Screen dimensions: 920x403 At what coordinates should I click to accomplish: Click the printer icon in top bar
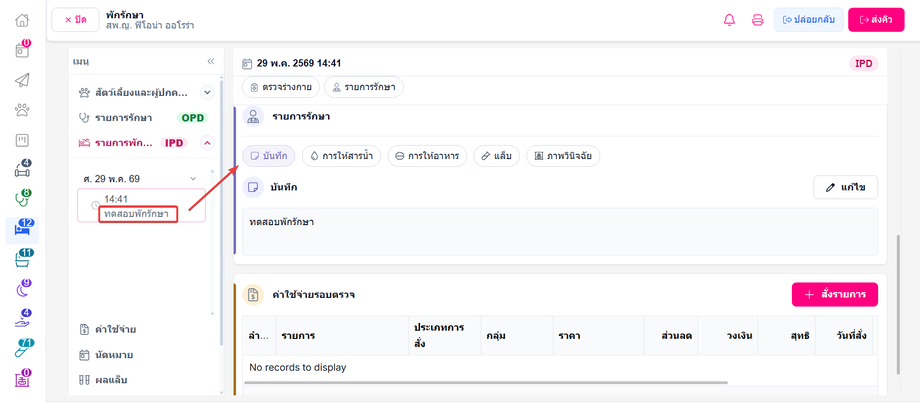point(757,20)
